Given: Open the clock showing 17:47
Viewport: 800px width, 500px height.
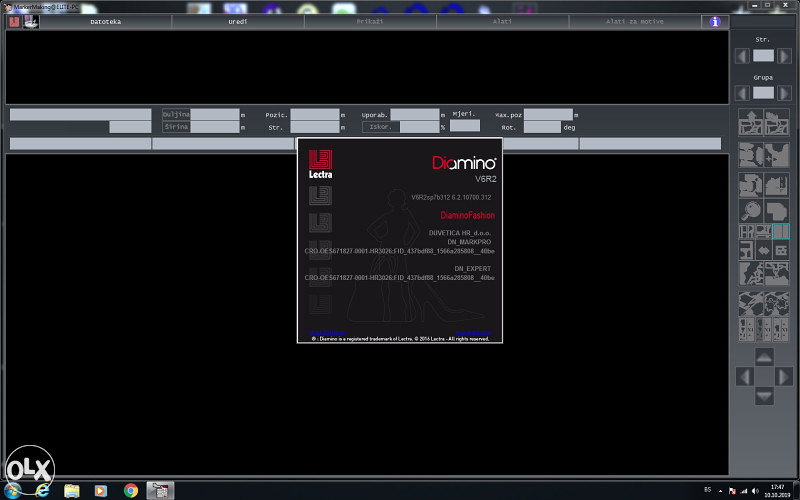Looking at the screenshot, I should (777, 491).
